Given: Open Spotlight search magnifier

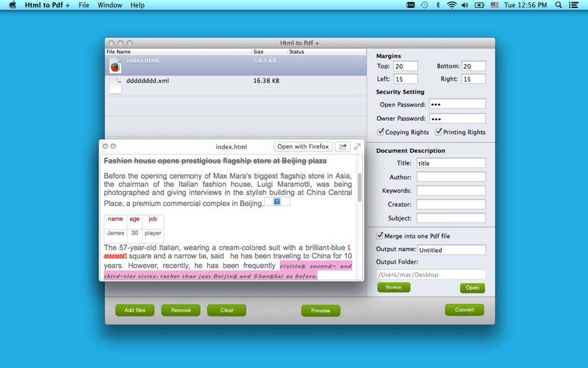Looking at the screenshot, I should [x=559, y=5].
